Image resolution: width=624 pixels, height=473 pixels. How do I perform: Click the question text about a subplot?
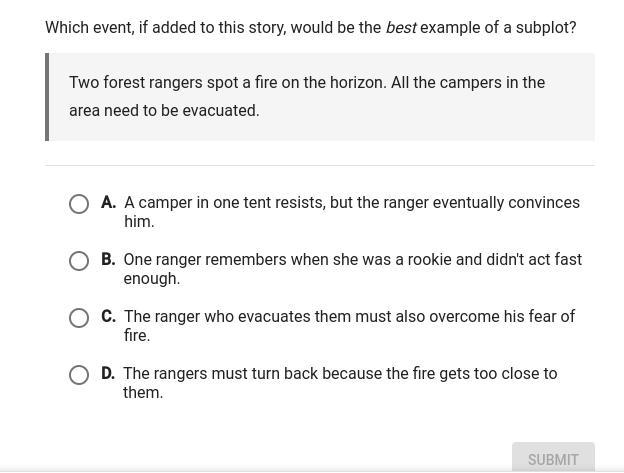point(311,27)
